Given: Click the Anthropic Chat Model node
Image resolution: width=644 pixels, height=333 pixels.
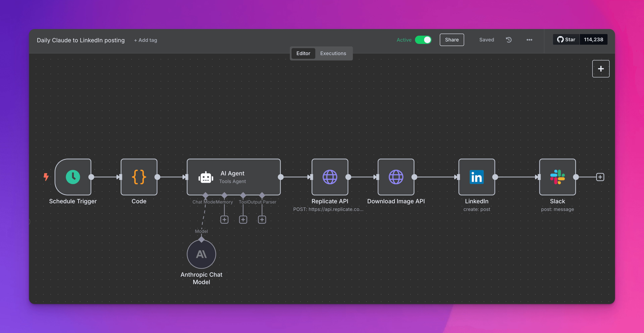Looking at the screenshot, I should click(x=201, y=254).
